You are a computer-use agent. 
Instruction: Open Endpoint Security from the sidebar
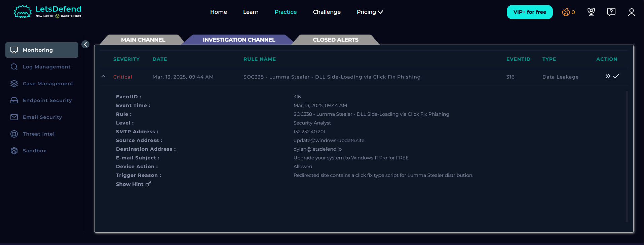42,100
